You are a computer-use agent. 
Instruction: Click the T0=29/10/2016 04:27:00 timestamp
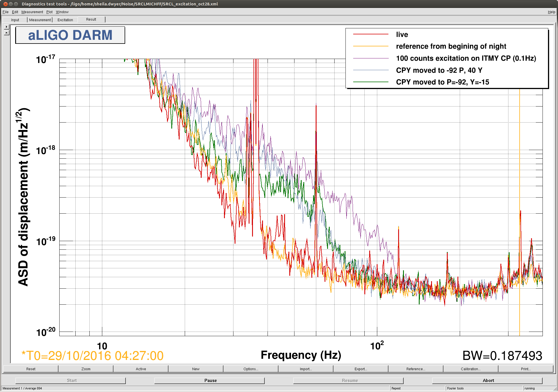tap(93, 356)
